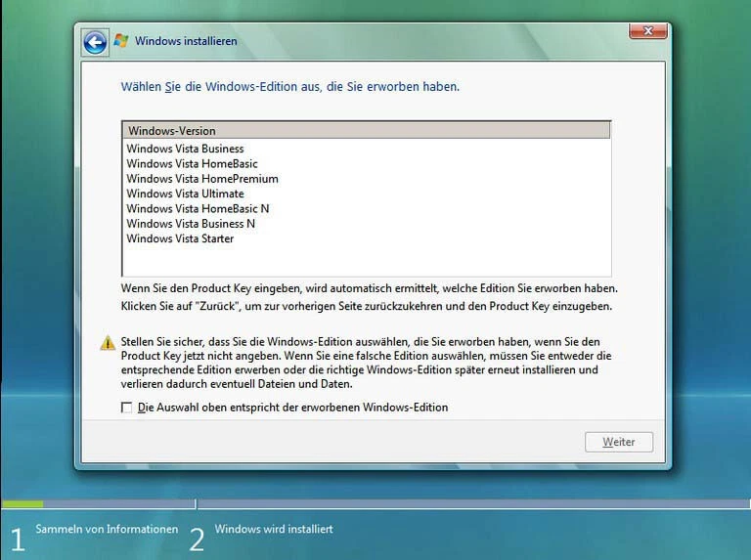
Task: Click the Windows-Version column header
Action: coord(367,131)
